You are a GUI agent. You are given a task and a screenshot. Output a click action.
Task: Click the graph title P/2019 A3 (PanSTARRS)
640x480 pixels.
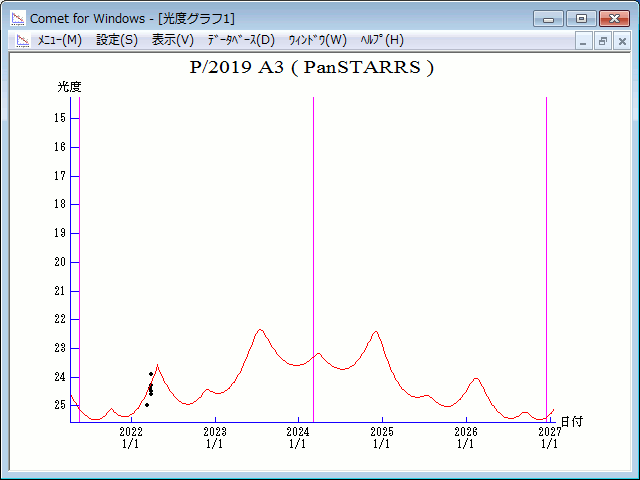(311, 68)
